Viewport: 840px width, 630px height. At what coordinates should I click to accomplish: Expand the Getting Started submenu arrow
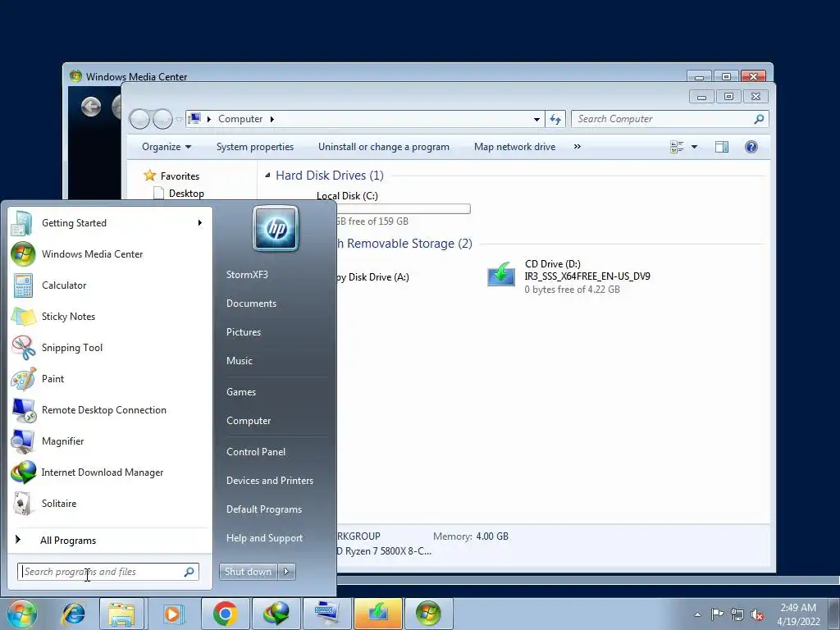(200, 223)
